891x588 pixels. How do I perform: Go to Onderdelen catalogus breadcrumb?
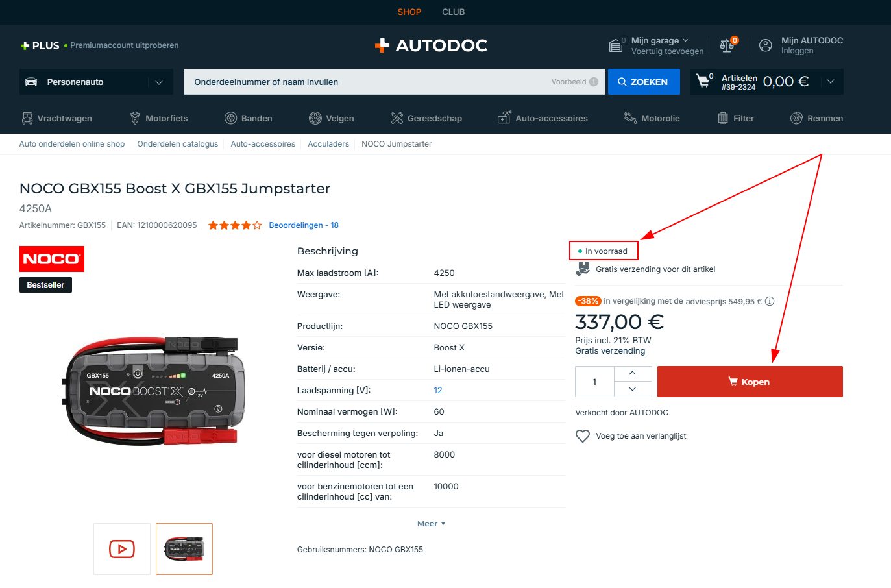click(178, 144)
